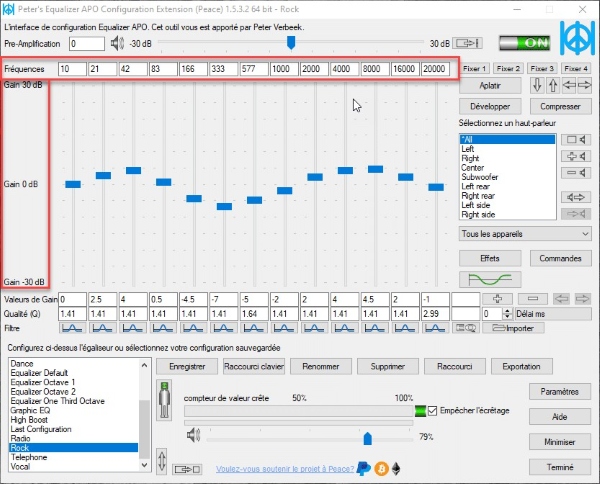
Task: Click the green equalizer curve graph button
Action: (490, 279)
